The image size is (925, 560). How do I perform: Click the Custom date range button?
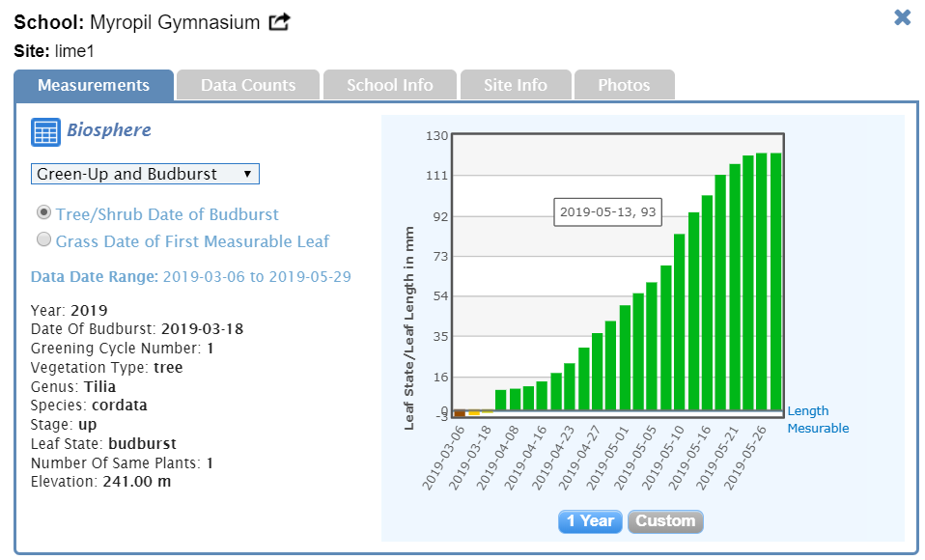click(665, 521)
